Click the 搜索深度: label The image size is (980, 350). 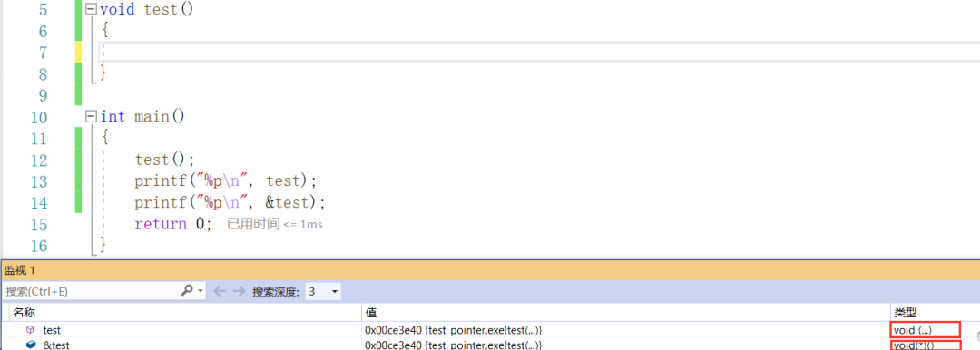point(276,291)
